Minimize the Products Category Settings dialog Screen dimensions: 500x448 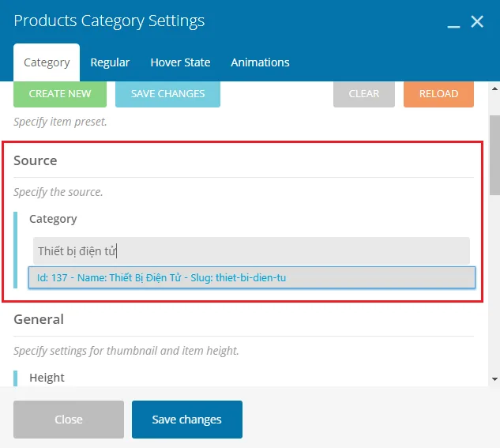pyautogui.click(x=453, y=23)
